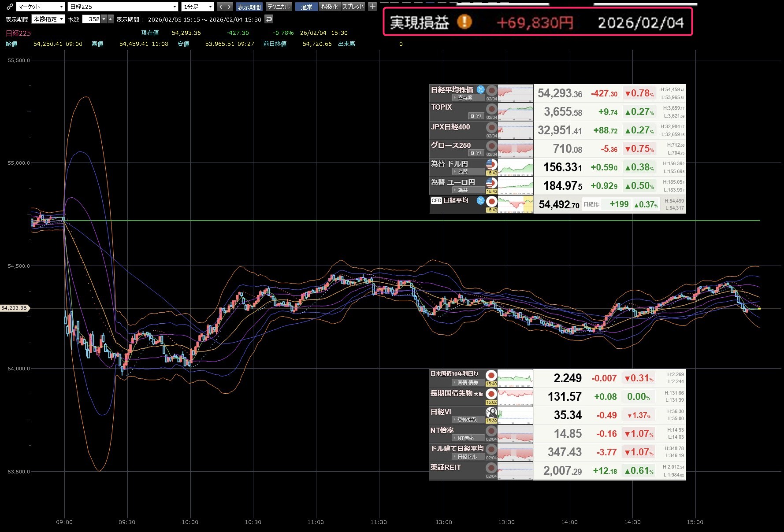Viewport: 784px width, 532px height.
Task: Click the 本数 bar count input field
Action: coord(92,19)
